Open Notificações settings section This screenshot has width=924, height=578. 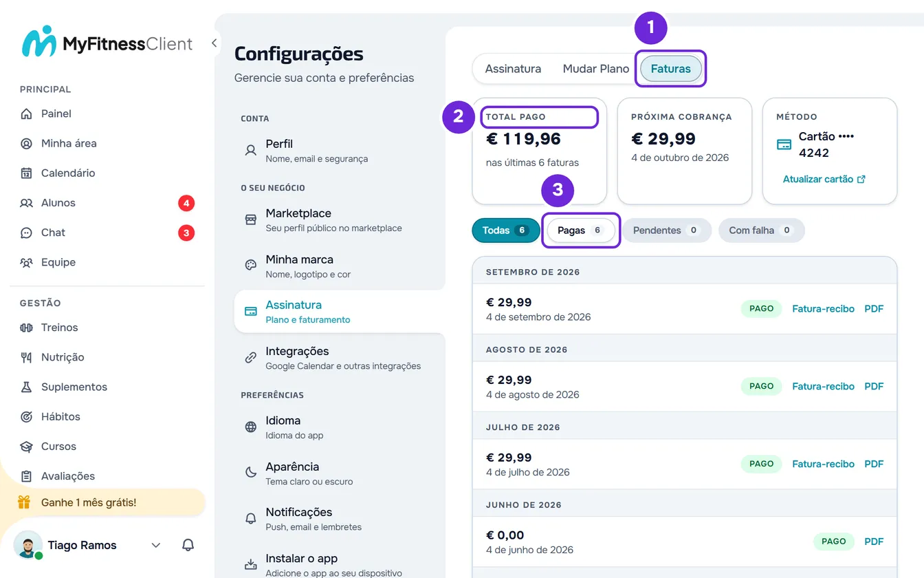click(340, 519)
